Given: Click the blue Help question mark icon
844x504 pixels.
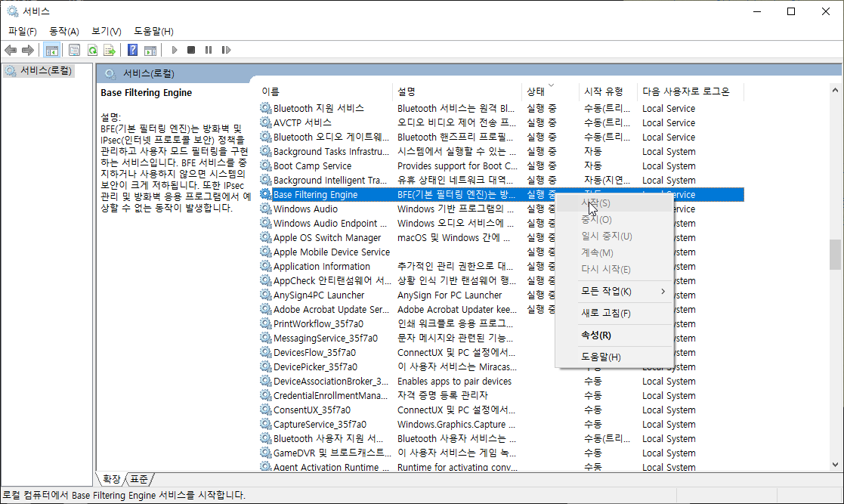Looking at the screenshot, I should 132,50.
